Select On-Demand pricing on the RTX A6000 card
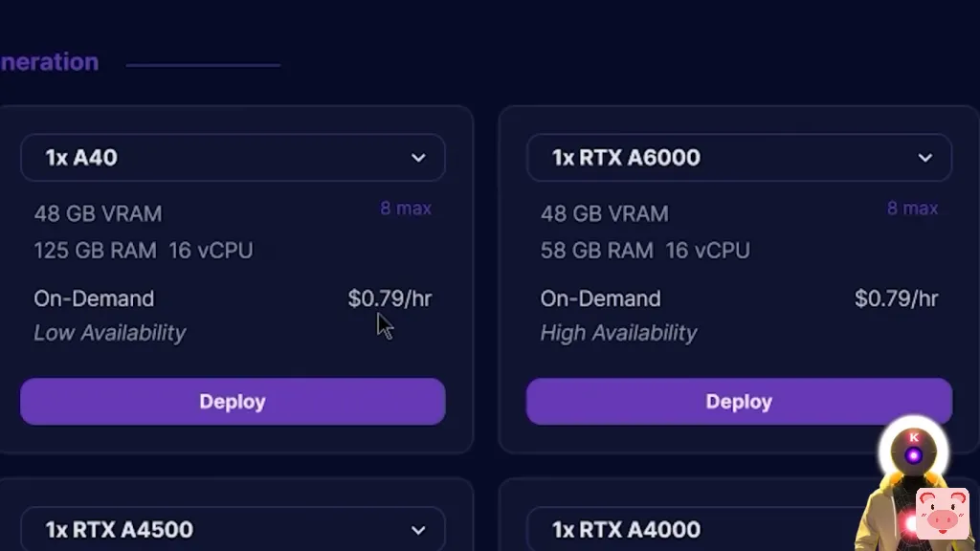This screenshot has width=980, height=551. pos(600,298)
